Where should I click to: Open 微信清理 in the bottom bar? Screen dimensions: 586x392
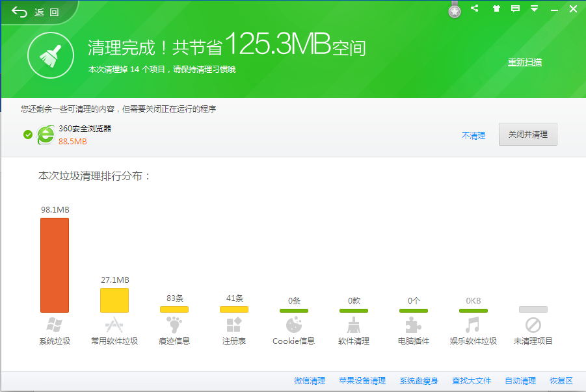point(310,381)
